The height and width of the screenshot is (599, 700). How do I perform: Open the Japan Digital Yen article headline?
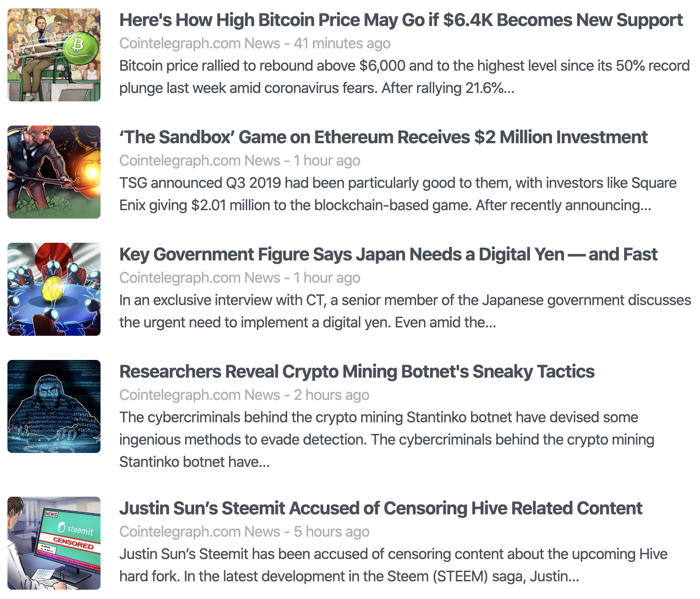click(388, 255)
